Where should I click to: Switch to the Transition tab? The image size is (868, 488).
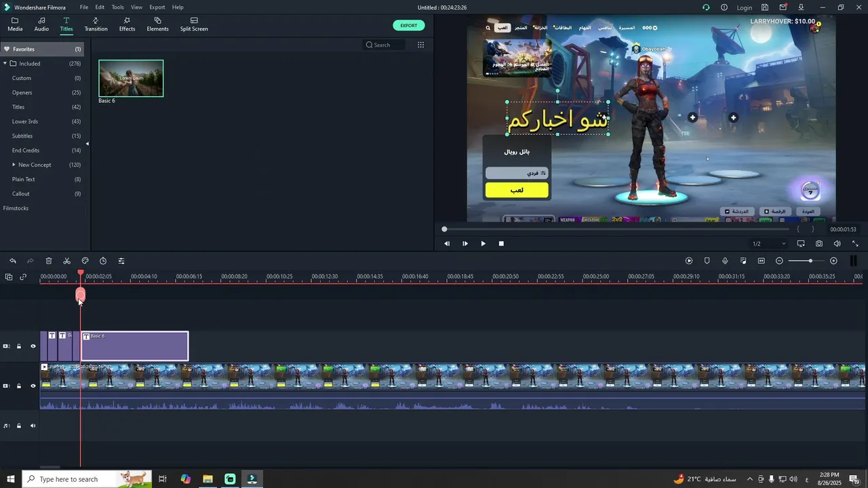(96, 24)
